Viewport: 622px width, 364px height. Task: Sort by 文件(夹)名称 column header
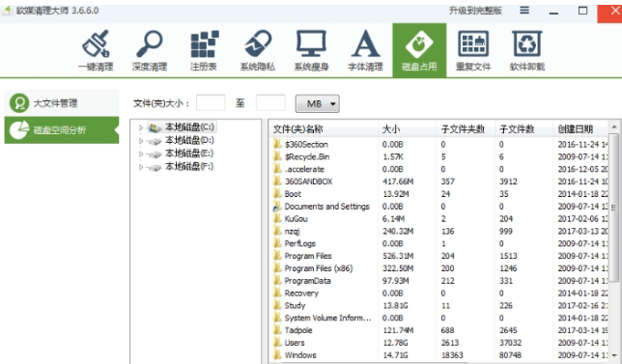[x=324, y=128]
